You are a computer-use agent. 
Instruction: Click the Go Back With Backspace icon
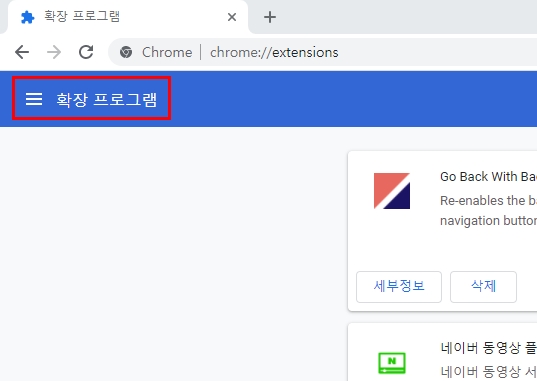point(392,191)
